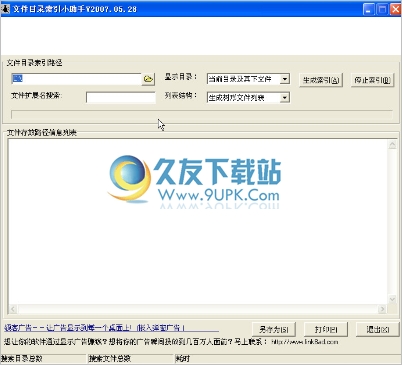This screenshot has width=402, height=365.
Task: Click the app icon in the title bar
Action: pos(6,9)
